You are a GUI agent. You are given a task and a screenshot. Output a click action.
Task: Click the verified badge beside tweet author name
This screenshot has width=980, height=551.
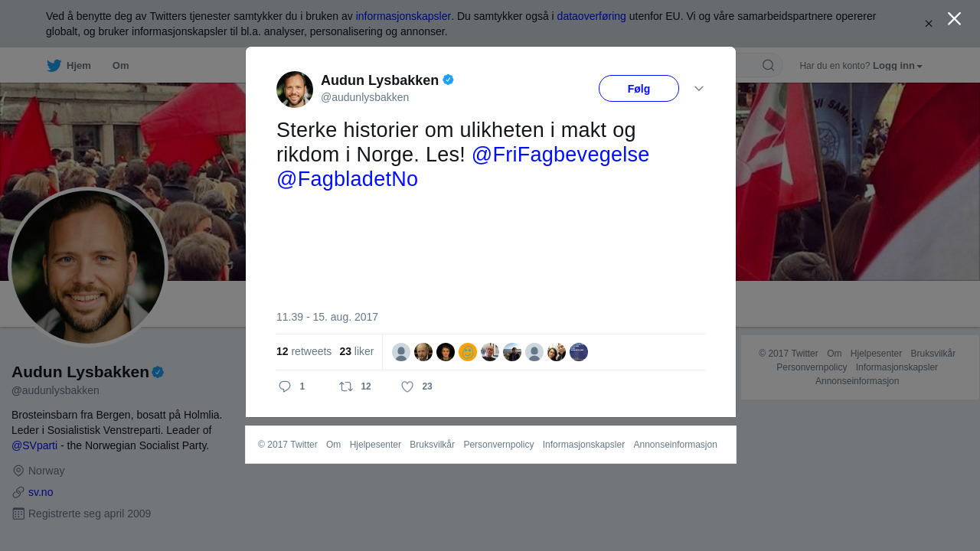point(449,80)
